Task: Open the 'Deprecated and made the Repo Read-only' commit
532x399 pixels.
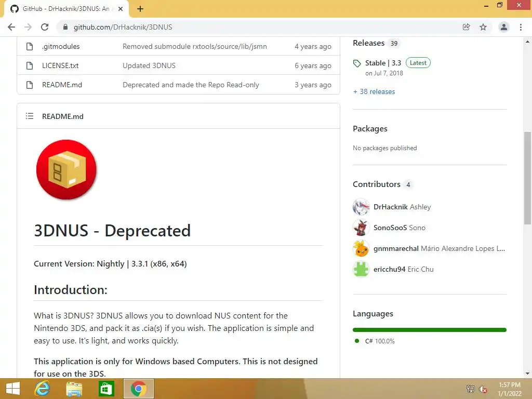Action: click(x=191, y=85)
